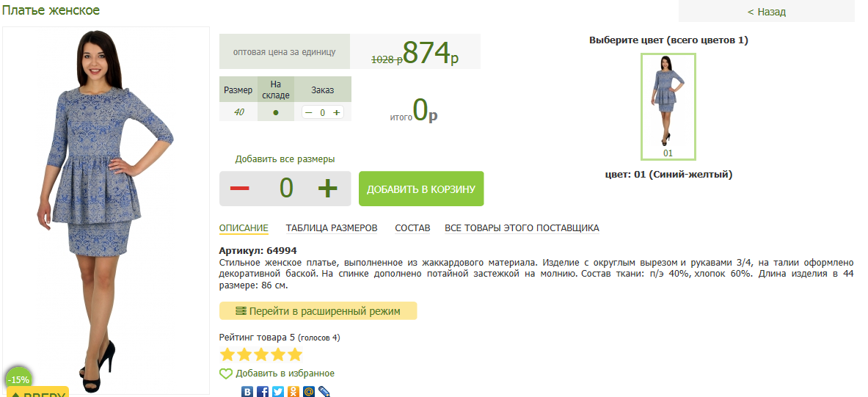The width and height of the screenshot is (868, 397).
Task: Click the 874 р wholesale price
Action: pos(431,53)
